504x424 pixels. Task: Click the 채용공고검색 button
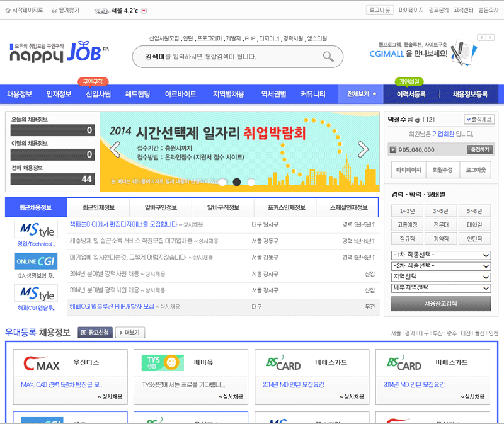tap(440, 304)
